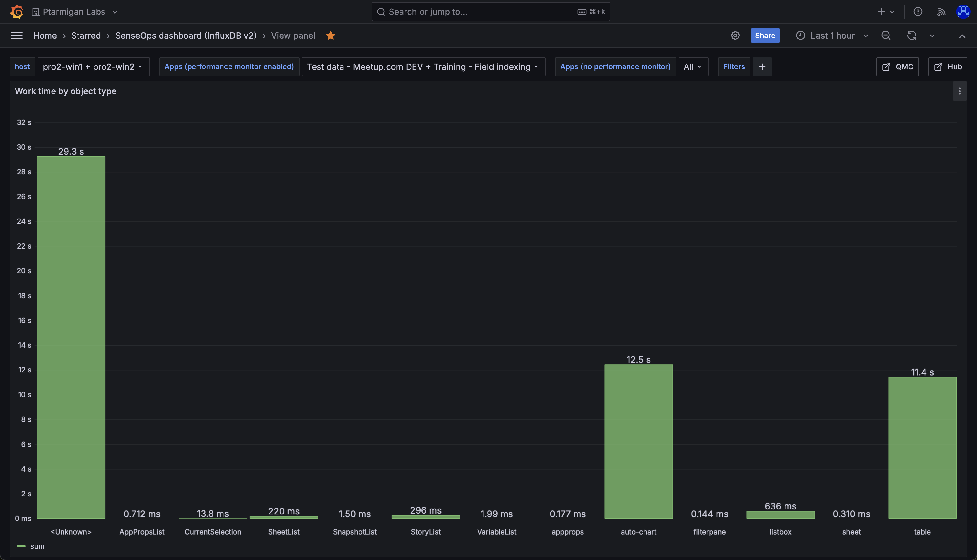Go to Starred in breadcrumb
The width and height of the screenshot is (977, 560).
coord(86,36)
